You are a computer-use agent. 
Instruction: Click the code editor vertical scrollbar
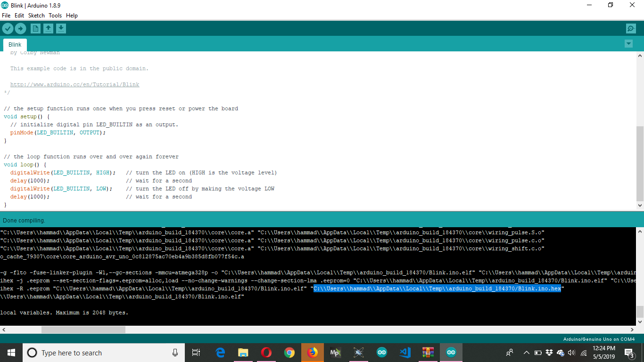(640, 164)
